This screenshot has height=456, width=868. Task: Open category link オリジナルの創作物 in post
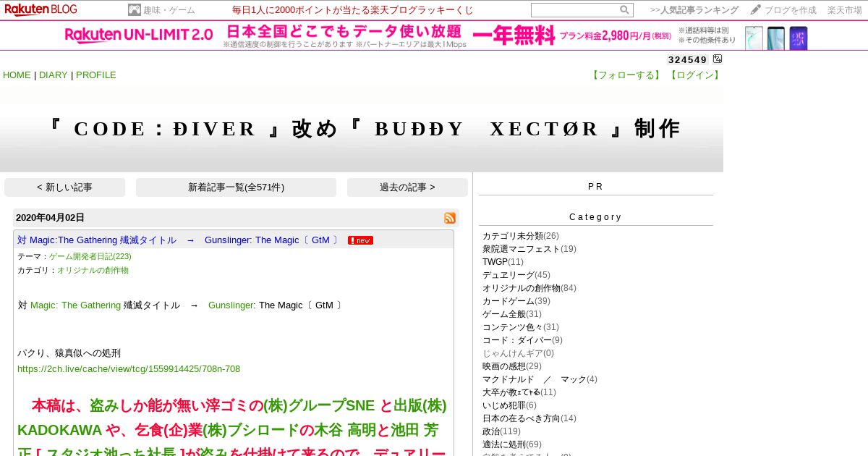tap(93, 270)
